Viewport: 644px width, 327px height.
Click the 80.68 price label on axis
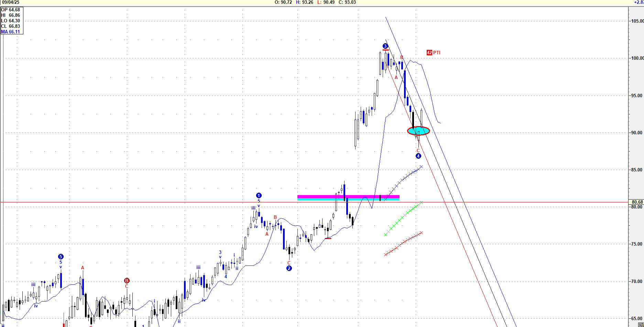[637, 202]
